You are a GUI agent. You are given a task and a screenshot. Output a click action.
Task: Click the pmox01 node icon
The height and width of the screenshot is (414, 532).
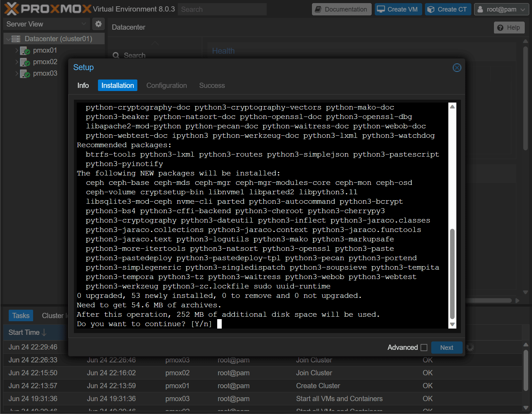pos(25,51)
